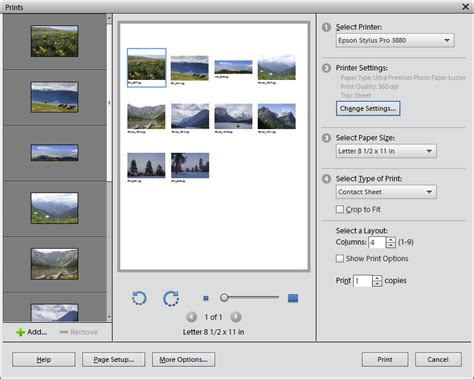Image resolution: width=474 pixels, height=379 pixels.
Task: Enable Show Print Options checkbox
Action: 340,258
